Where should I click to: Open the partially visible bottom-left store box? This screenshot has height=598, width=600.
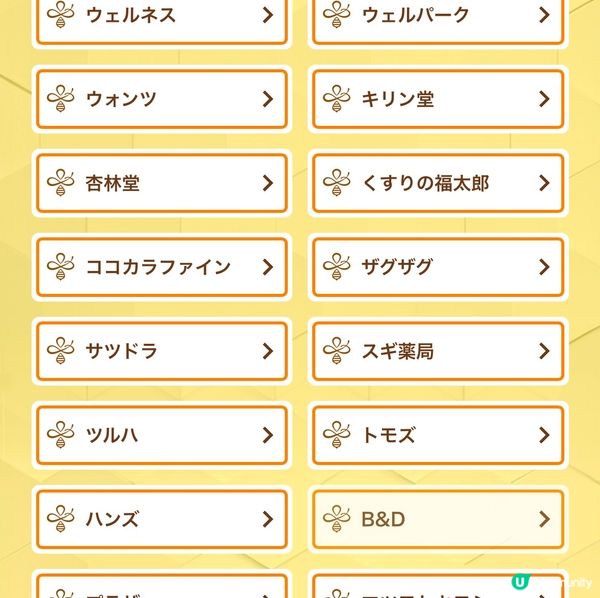coord(162,586)
